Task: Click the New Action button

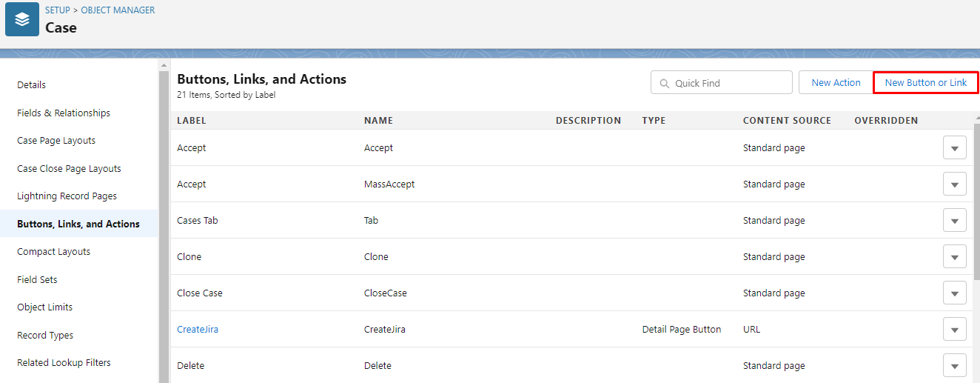Action: coord(836,83)
